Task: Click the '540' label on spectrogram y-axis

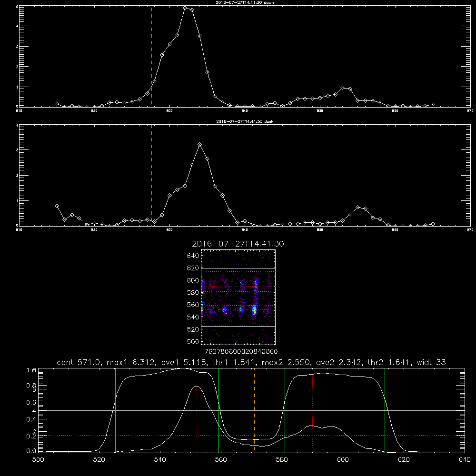Action: coord(193,317)
